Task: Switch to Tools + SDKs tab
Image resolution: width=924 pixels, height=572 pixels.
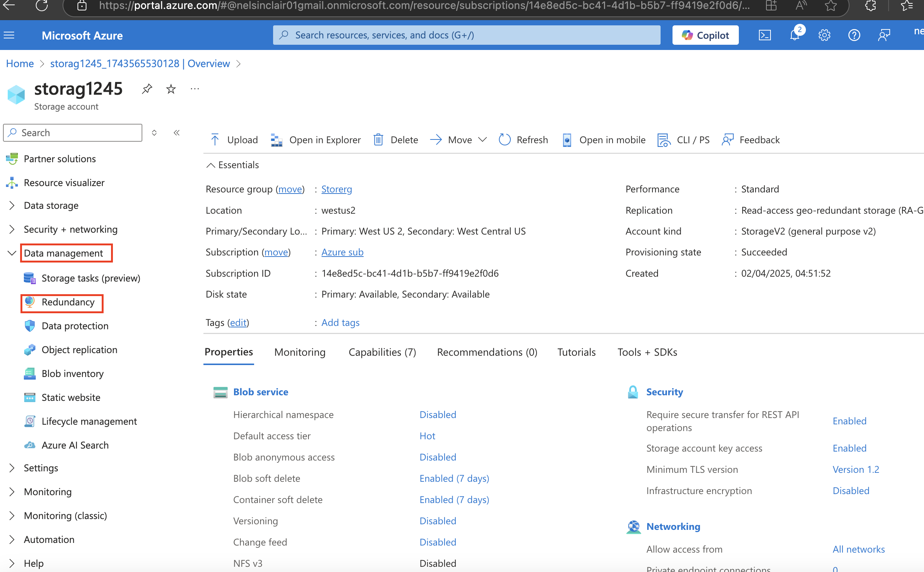Action: point(647,352)
